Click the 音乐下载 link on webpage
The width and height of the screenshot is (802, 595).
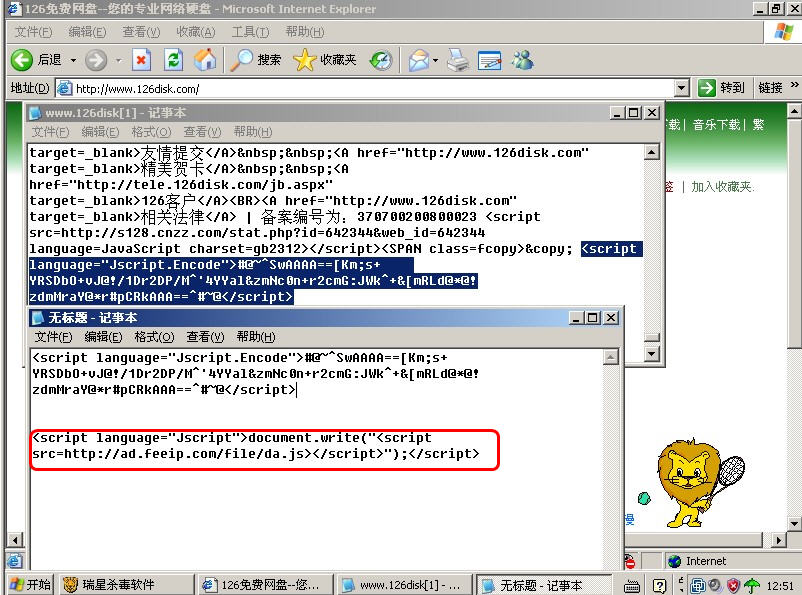(716, 124)
